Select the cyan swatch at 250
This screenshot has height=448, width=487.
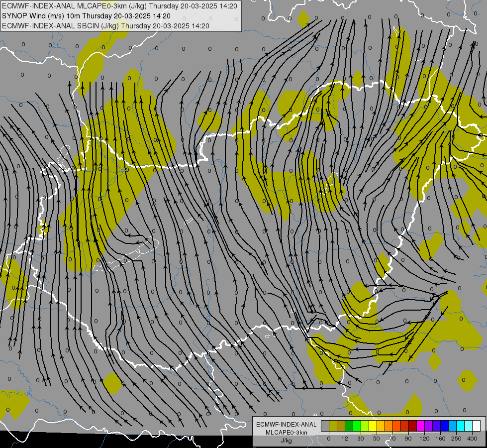tap(460, 426)
